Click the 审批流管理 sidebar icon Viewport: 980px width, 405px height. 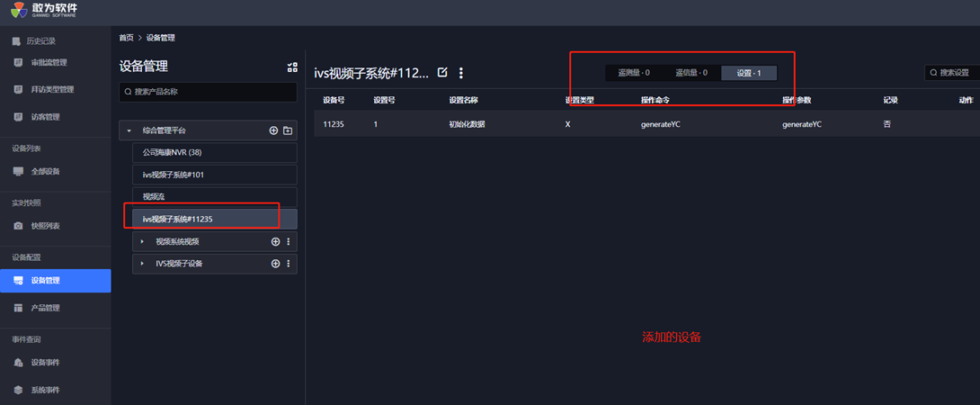(18, 63)
